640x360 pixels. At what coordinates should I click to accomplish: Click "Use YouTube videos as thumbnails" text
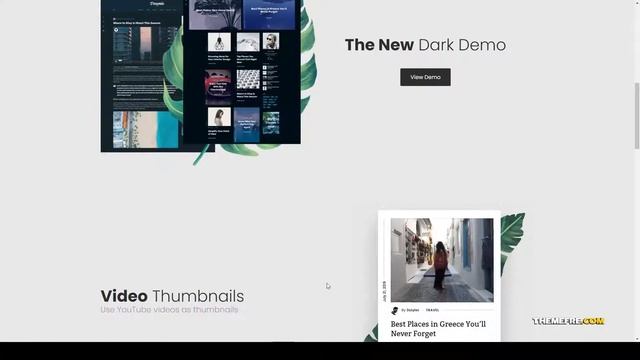(169, 310)
